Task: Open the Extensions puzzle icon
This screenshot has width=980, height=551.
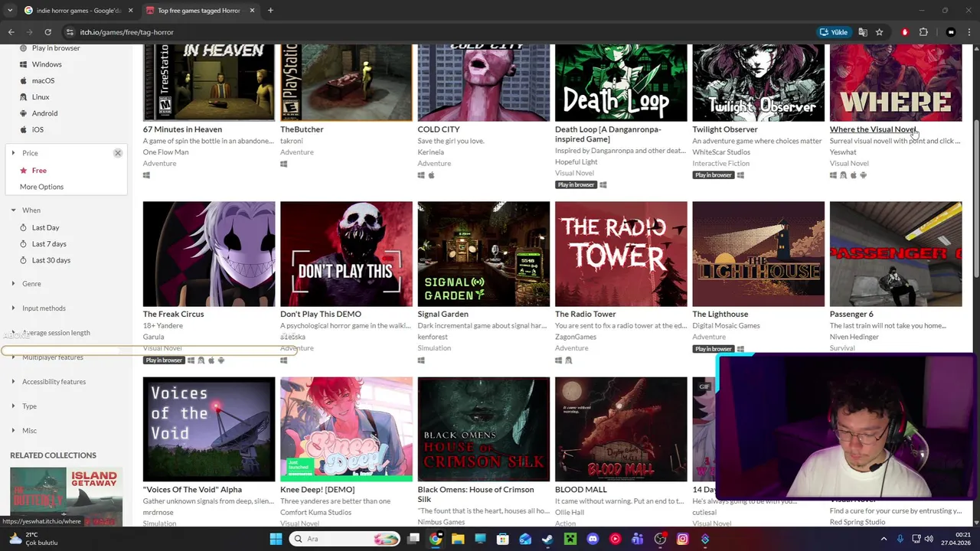Action: (923, 32)
